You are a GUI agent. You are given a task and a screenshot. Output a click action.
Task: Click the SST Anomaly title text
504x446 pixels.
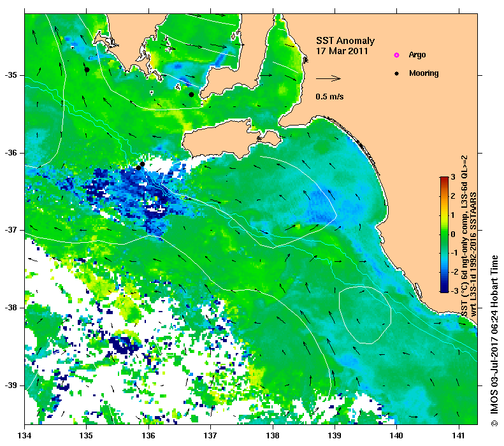(x=345, y=41)
